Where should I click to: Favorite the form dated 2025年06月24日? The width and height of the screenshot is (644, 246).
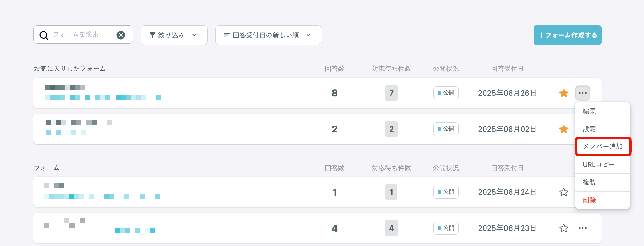click(564, 192)
